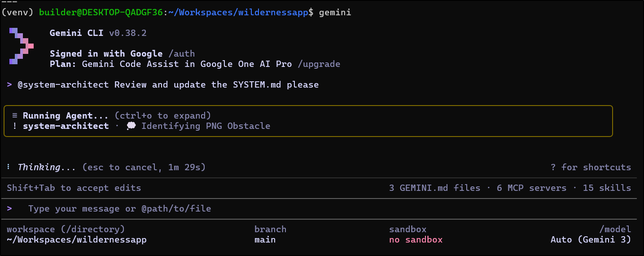Click the Gemini CLI pixel logo
Screen dimensions: 644x256
(21, 46)
